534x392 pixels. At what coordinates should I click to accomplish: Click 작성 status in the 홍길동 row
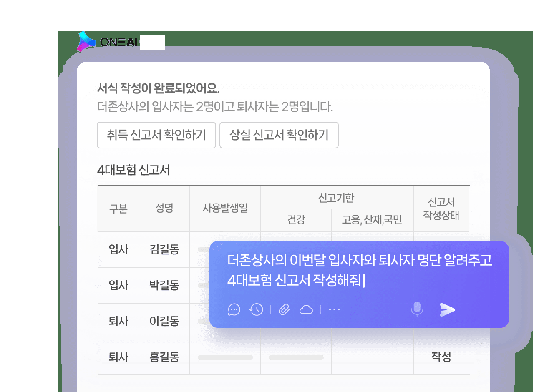pyautogui.click(x=441, y=357)
